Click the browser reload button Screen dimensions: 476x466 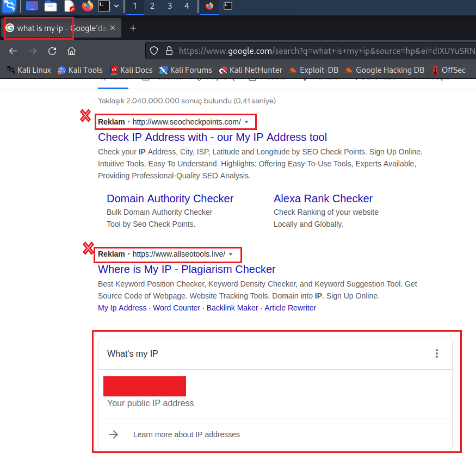point(52,51)
